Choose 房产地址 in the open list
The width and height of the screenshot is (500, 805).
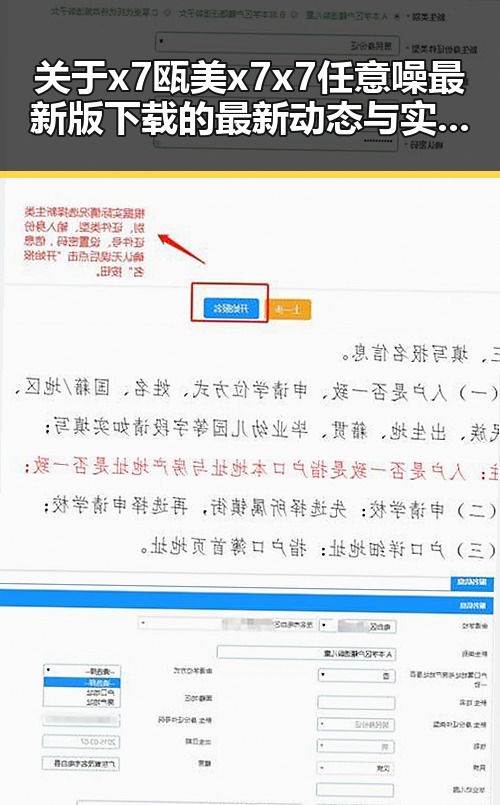coord(82,702)
